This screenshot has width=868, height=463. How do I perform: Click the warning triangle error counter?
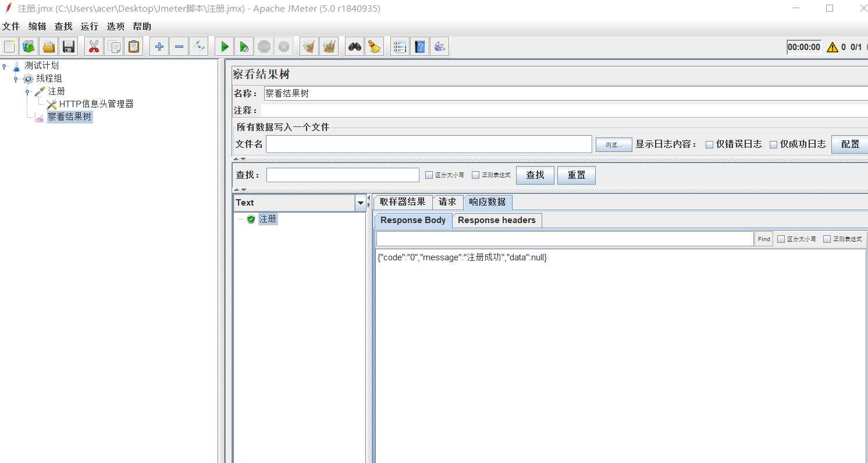click(x=833, y=47)
